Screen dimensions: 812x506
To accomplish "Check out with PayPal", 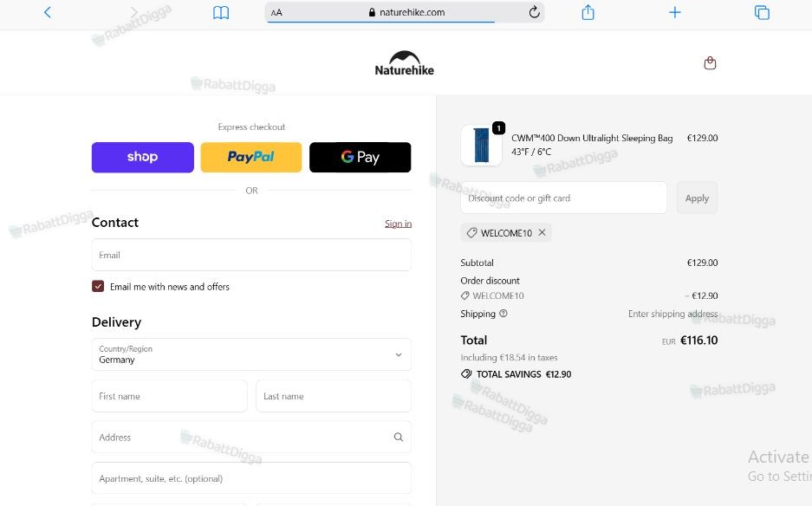I will (x=251, y=157).
